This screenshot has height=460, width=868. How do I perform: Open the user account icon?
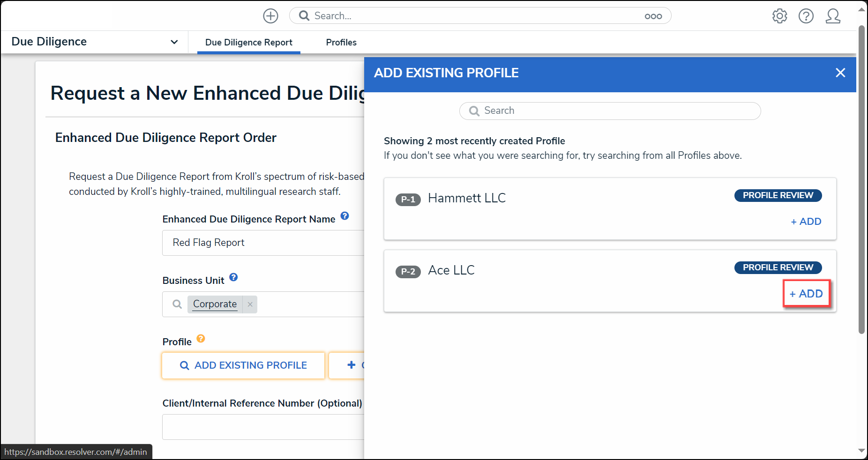(x=833, y=16)
